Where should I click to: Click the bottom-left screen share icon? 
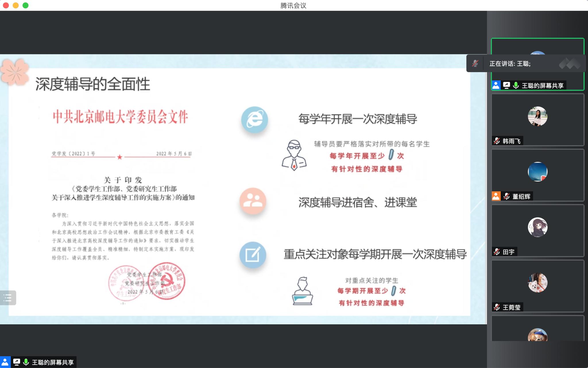click(x=17, y=362)
